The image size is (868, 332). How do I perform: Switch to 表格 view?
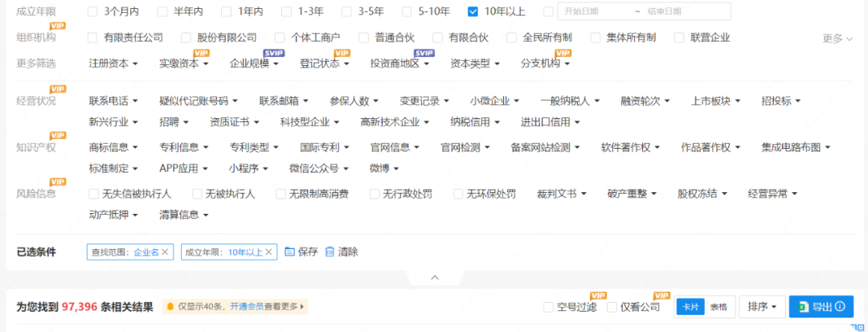click(x=719, y=306)
